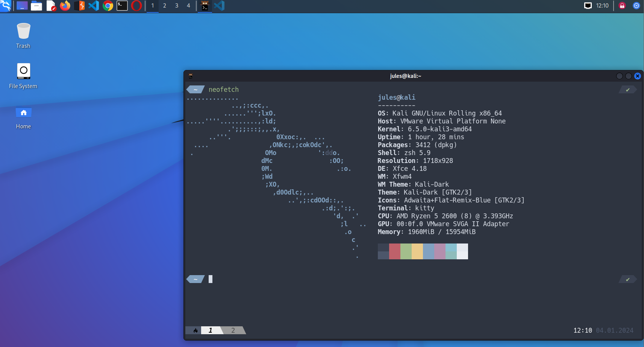This screenshot has height=347, width=644.
Task: Switch to VS Code window in taskbar
Action: 219,6
